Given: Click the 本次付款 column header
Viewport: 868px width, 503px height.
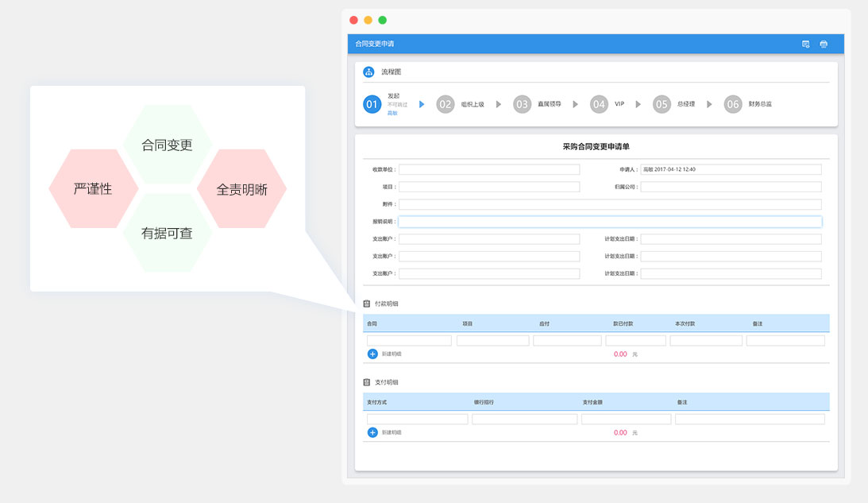Looking at the screenshot, I should pos(685,323).
